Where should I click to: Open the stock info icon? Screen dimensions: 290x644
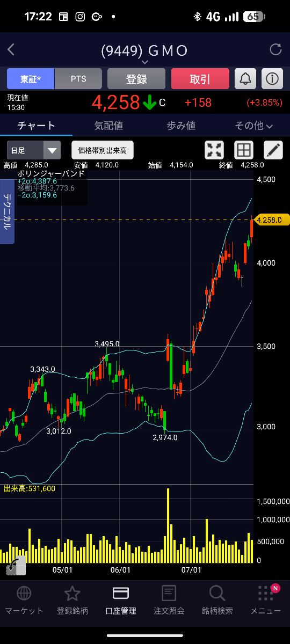pyautogui.click(x=272, y=79)
